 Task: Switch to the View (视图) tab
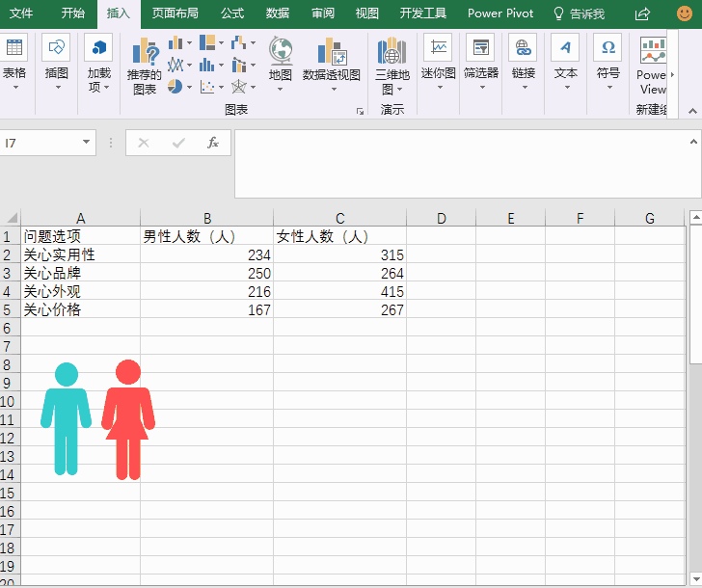tap(367, 13)
